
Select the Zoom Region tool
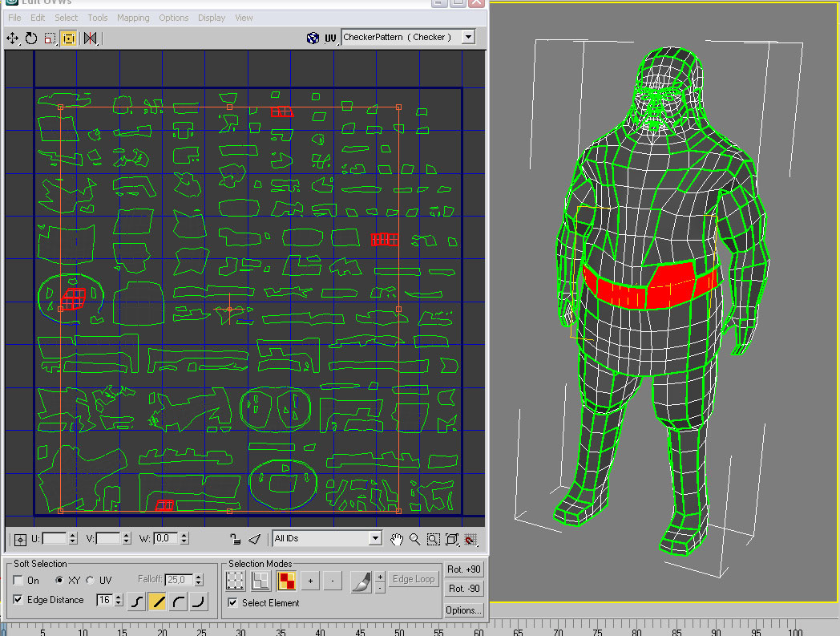click(x=434, y=539)
